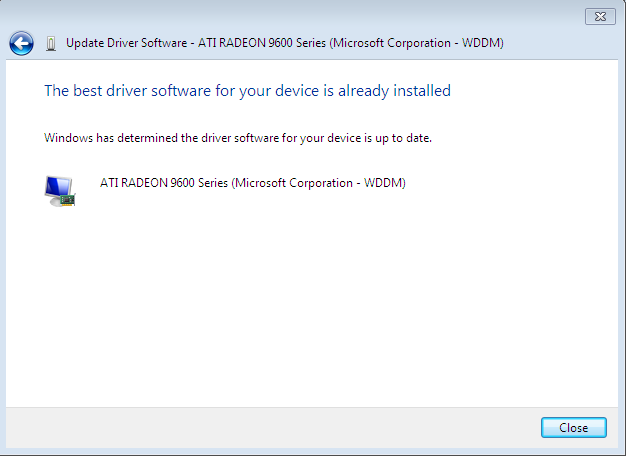The height and width of the screenshot is (458, 626).
Task: Click the device icon beside the title
Action: pyautogui.click(x=51, y=44)
